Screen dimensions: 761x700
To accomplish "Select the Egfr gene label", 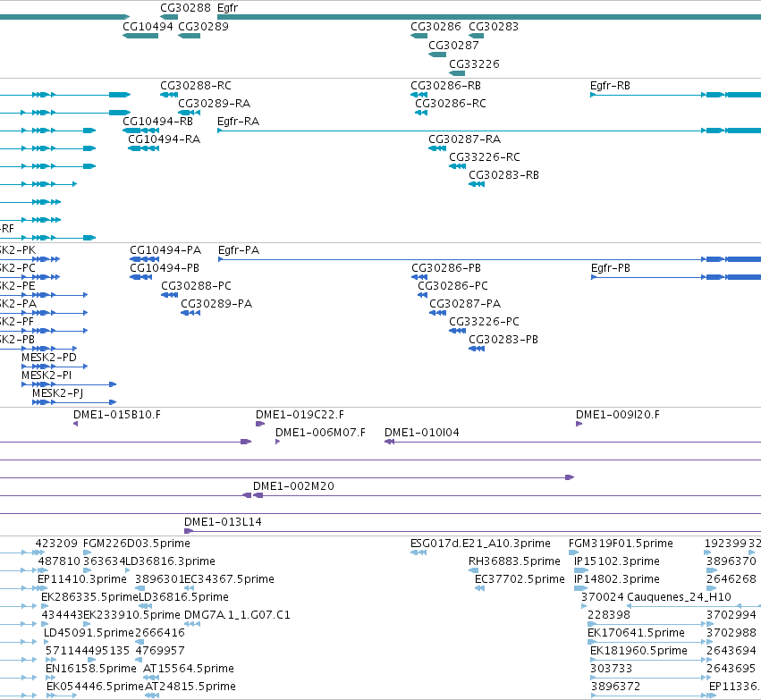I will point(228,8).
